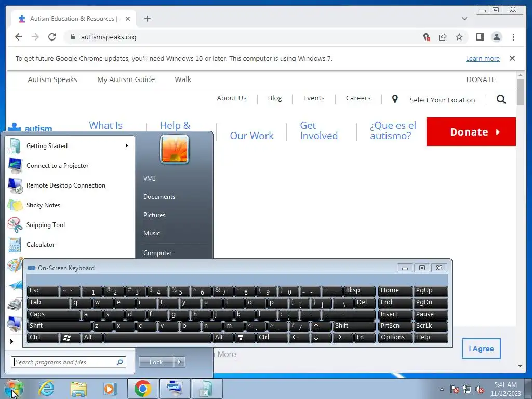
Task: Toggle the left Ctrl key
Action: 43,338
